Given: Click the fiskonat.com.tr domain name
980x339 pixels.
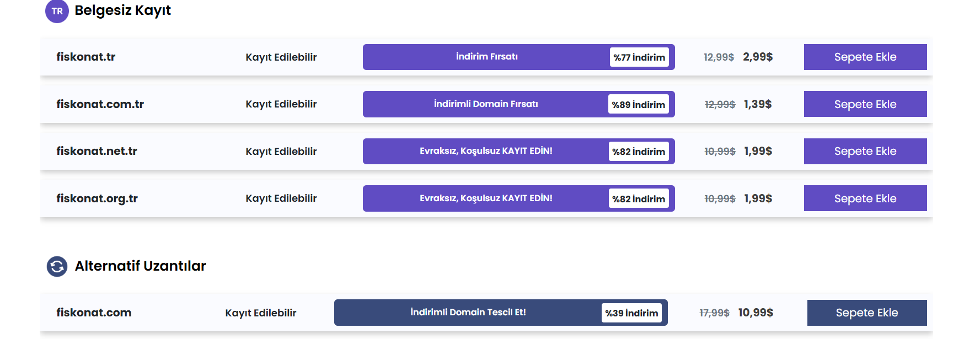Looking at the screenshot, I should 100,104.
